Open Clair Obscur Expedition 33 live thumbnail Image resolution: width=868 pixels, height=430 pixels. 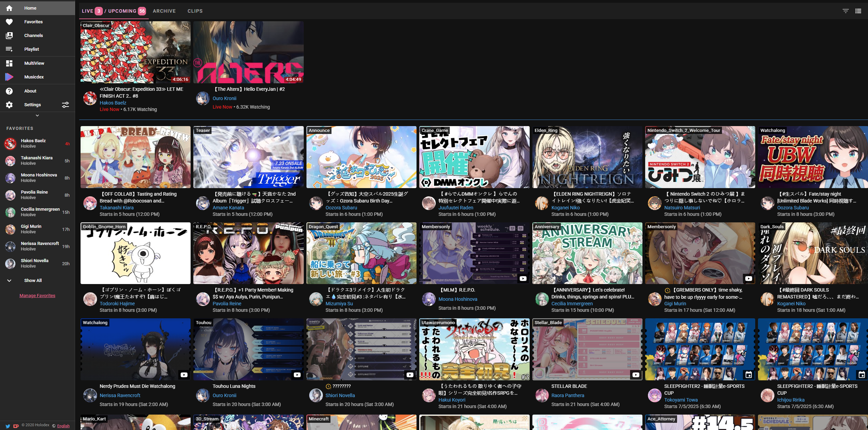(x=135, y=52)
